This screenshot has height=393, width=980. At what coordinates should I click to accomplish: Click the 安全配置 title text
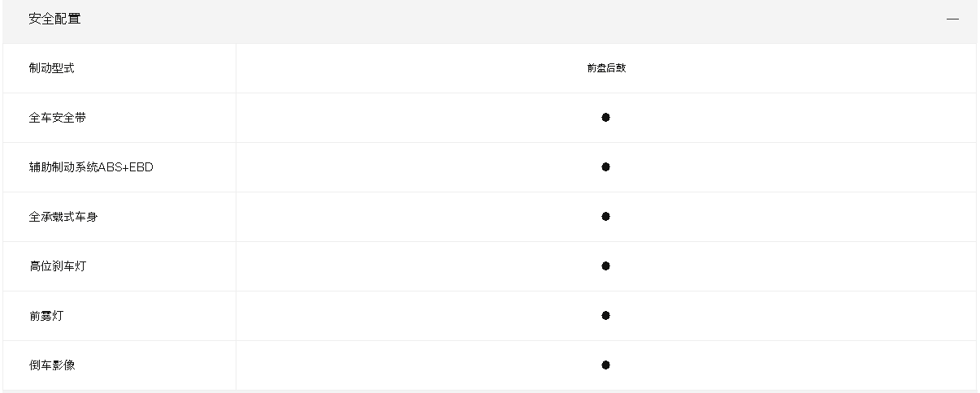54,19
